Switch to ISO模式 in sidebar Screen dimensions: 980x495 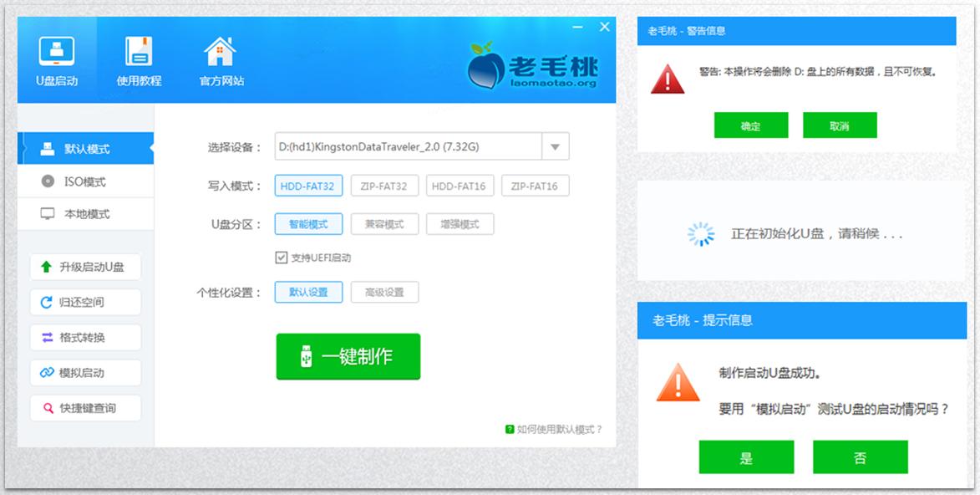[85, 181]
